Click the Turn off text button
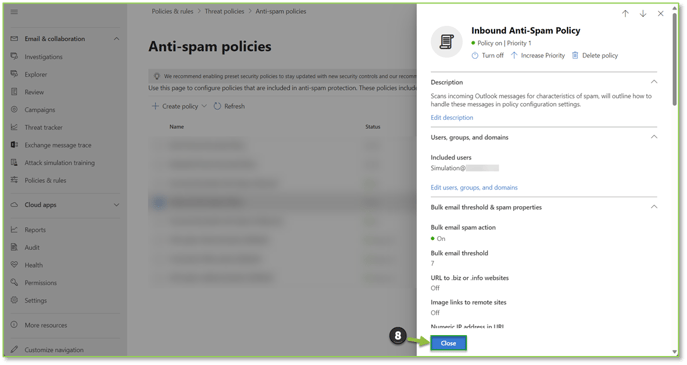 (x=492, y=56)
